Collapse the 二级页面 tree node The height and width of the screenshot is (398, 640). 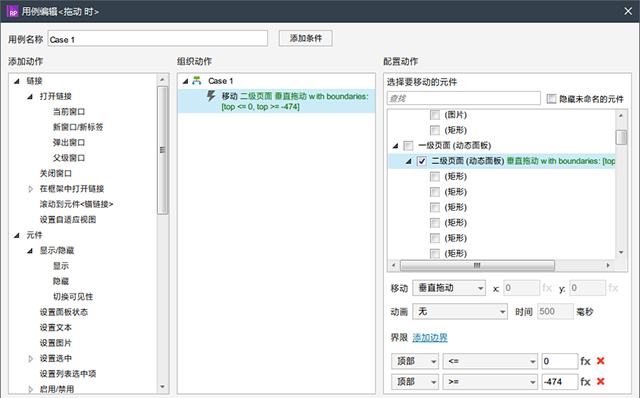tap(408, 161)
